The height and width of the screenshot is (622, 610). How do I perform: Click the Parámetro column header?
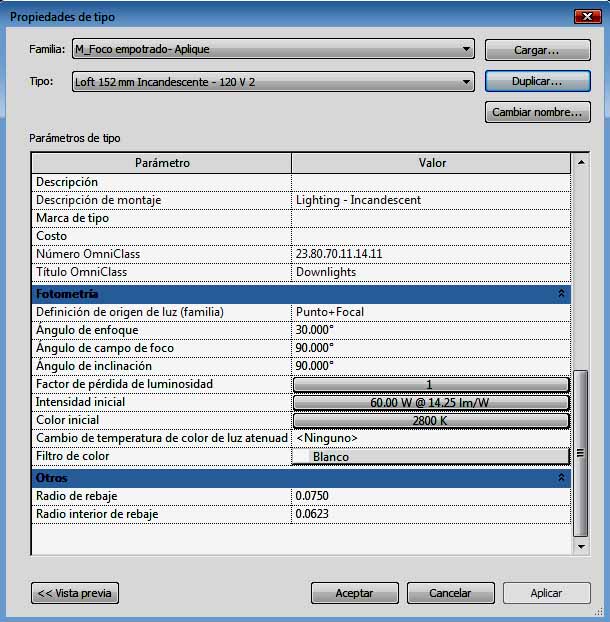point(162,163)
